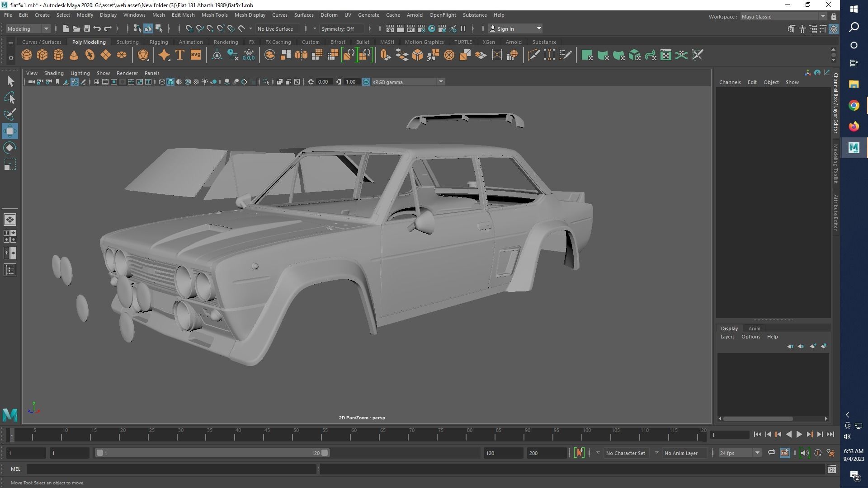Open the Modeling menu set dropdown
The width and height of the screenshot is (868, 488).
[28, 28]
